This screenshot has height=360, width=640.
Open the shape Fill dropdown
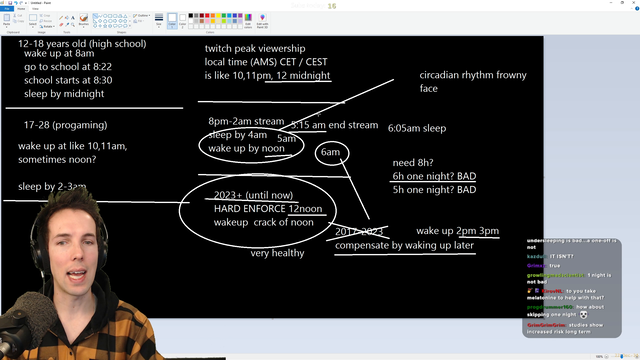(x=138, y=21)
